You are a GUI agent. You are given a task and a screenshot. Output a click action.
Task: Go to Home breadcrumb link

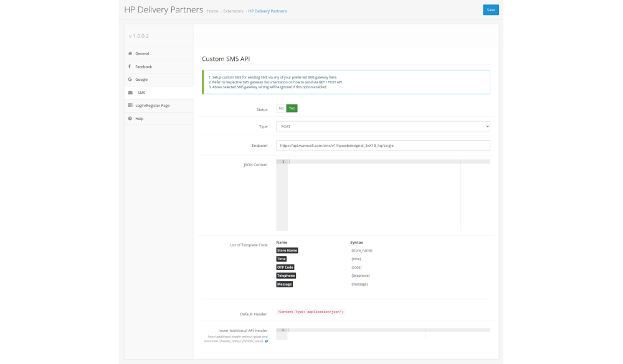click(212, 11)
